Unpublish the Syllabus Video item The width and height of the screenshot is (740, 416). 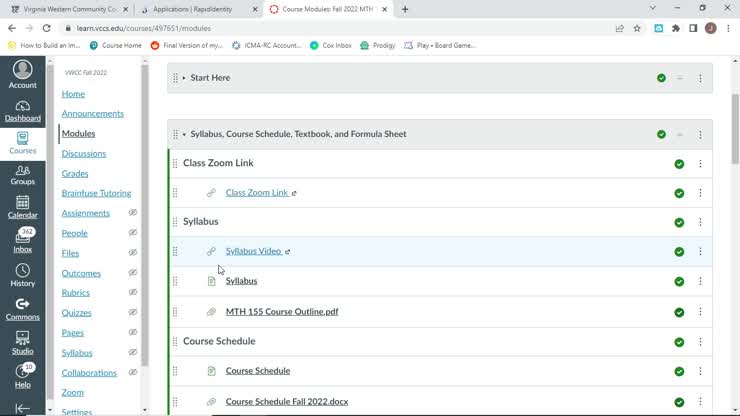679,252
